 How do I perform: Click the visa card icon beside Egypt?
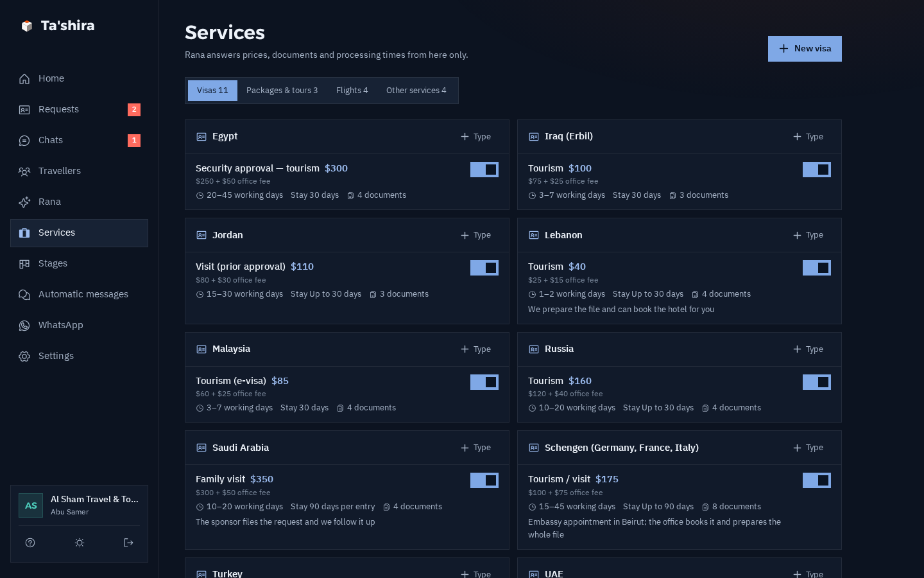[201, 137]
